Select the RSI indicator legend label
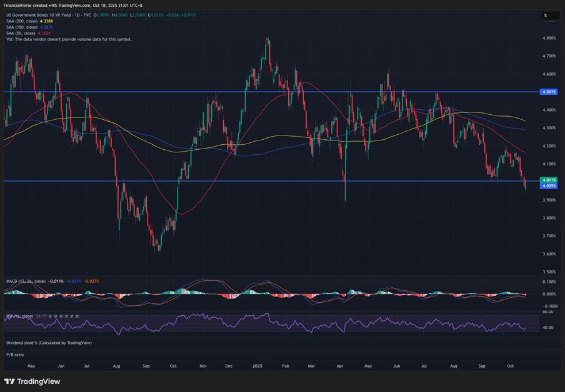Viewport: 565px width, 392px height. (19, 316)
